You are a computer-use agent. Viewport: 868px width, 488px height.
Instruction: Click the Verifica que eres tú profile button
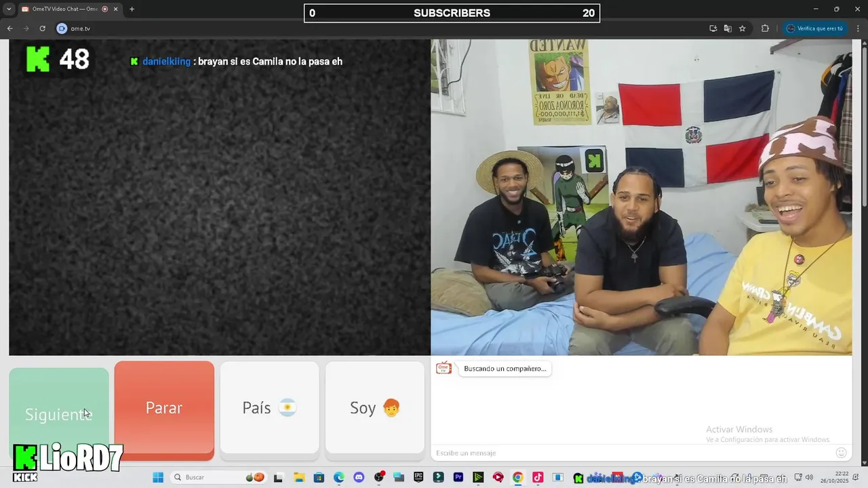point(814,28)
